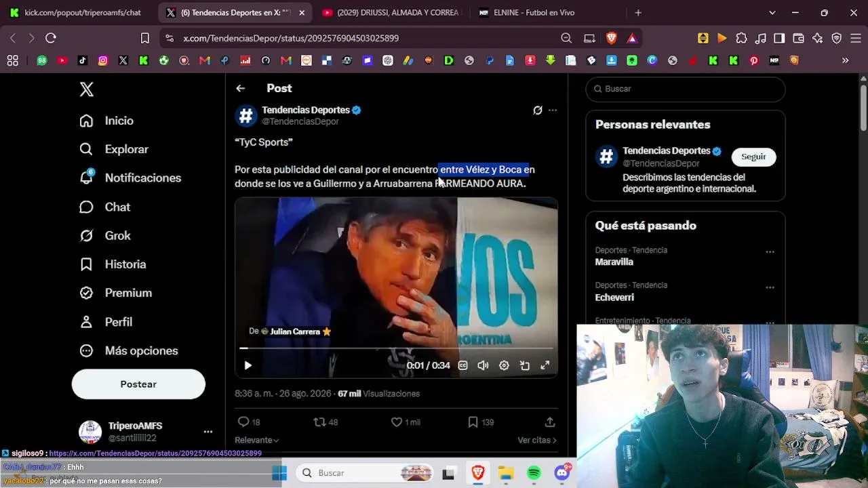Go back with the Post arrow

tap(241, 88)
